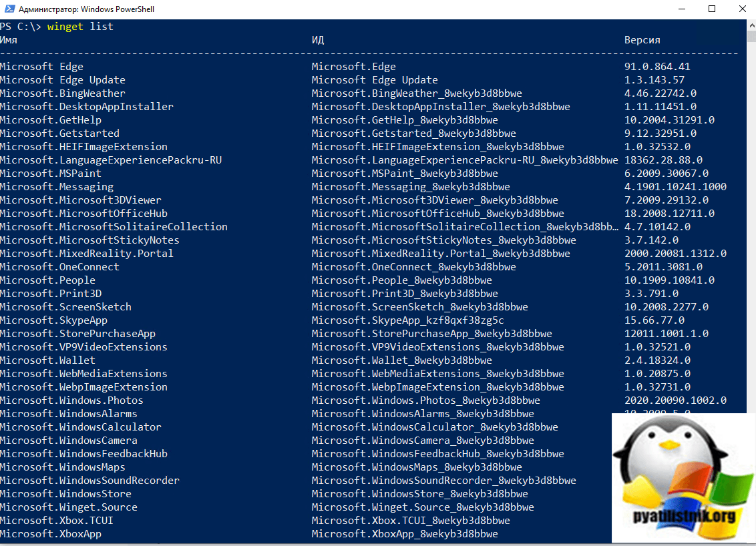The height and width of the screenshot is (546, 756).
Task: Click the 'ИД' column header
Action: coord(318,40)
